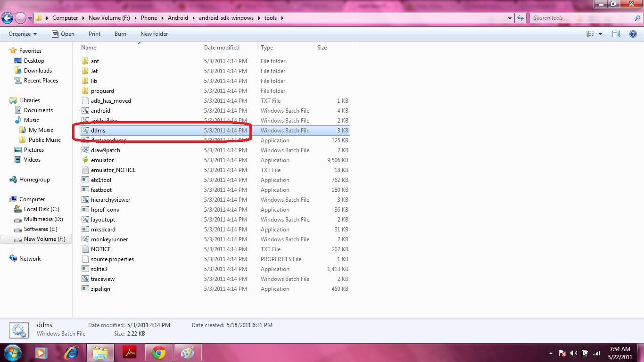
Task: Open the address bar history dropdown
Action: pyautogui.click(x=510, y=18)
